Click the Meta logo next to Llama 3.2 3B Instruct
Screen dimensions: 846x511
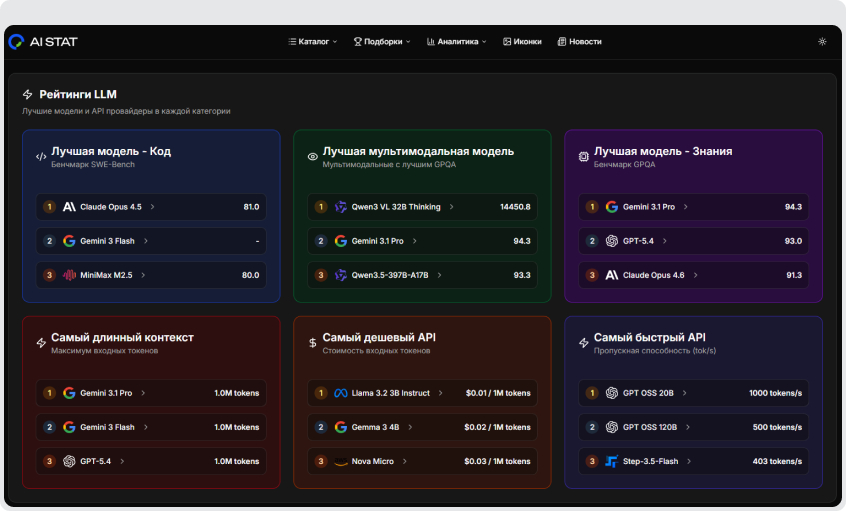(340, 393)
